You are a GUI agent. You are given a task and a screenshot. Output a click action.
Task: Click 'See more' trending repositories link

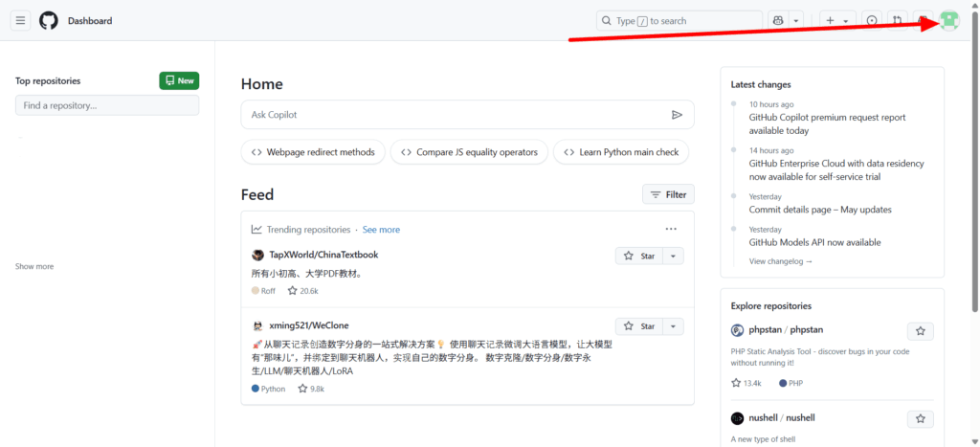381,230
